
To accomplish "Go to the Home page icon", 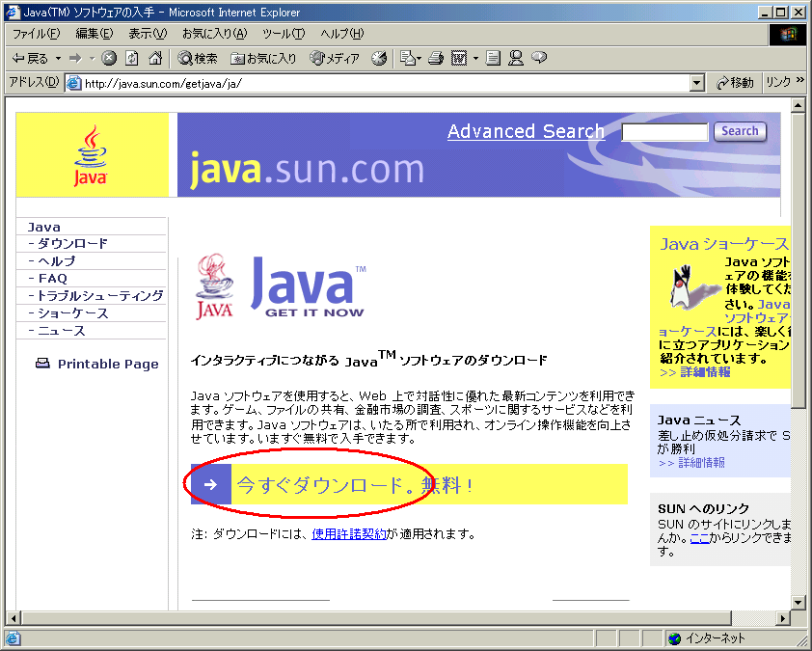I will click(155, 58).
